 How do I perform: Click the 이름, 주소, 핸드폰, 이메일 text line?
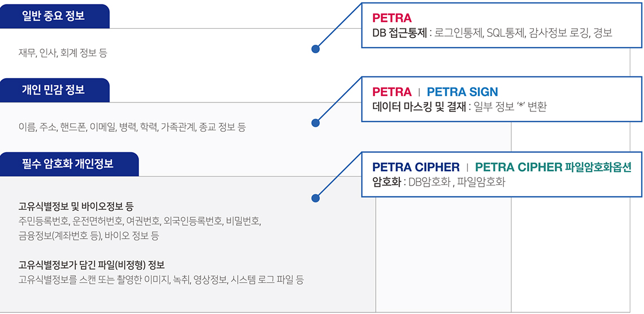tap(132, 127)
